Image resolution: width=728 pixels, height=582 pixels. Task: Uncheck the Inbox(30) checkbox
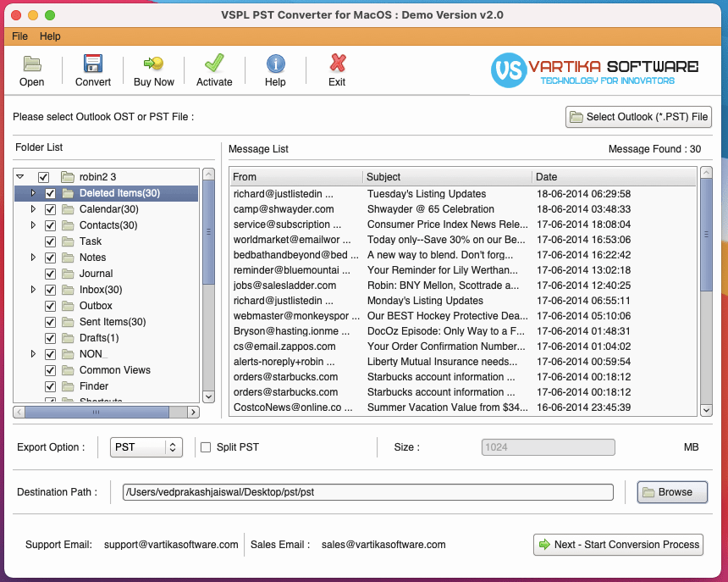coord(51,290)
